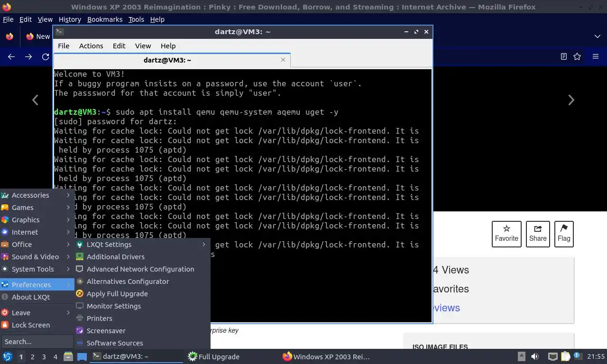Switch to workspace 3

point(44,357)
